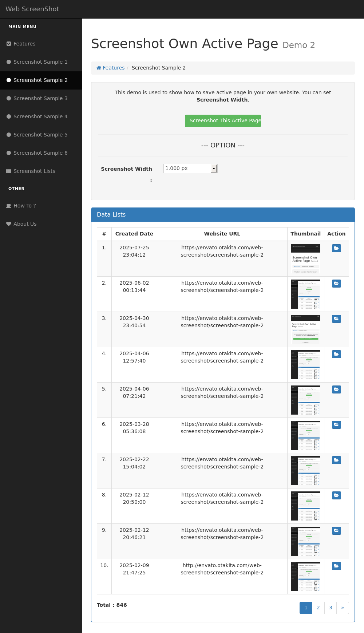This screenshot has width=364, height=633.
Task: Follow the Features breadcrumb link
Action: (x=111, y=68)
